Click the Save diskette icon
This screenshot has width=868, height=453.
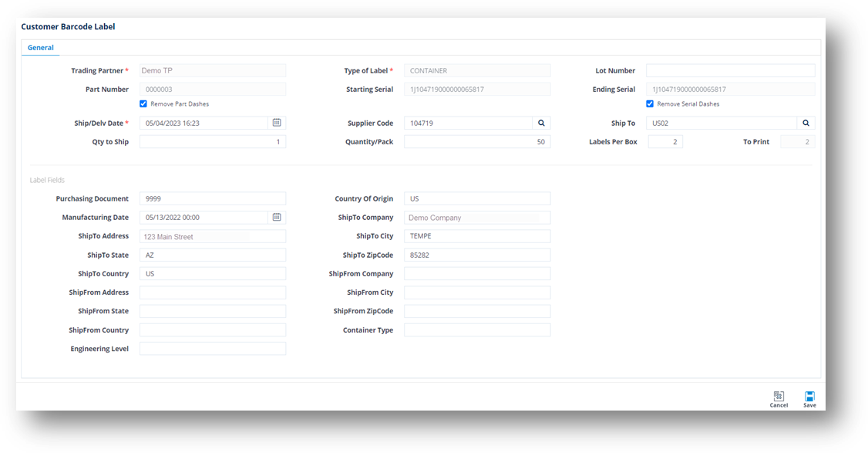pos(809,397)
